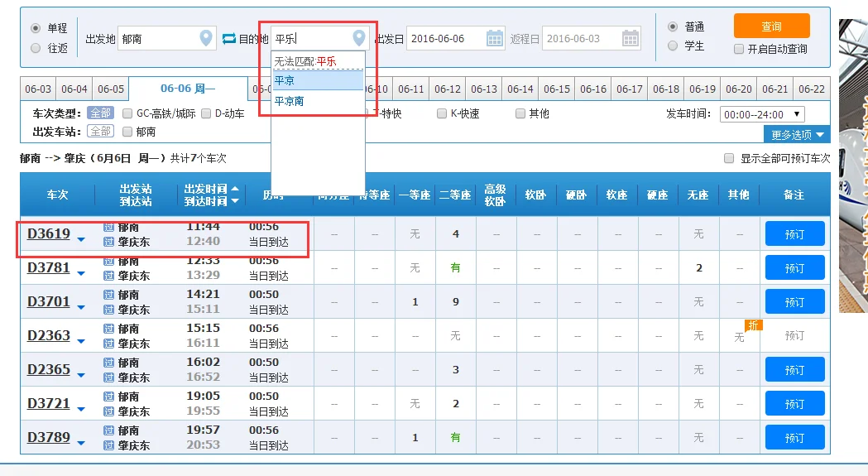Enable 开启自动查询 checkbox

click(x=738, y=49)
